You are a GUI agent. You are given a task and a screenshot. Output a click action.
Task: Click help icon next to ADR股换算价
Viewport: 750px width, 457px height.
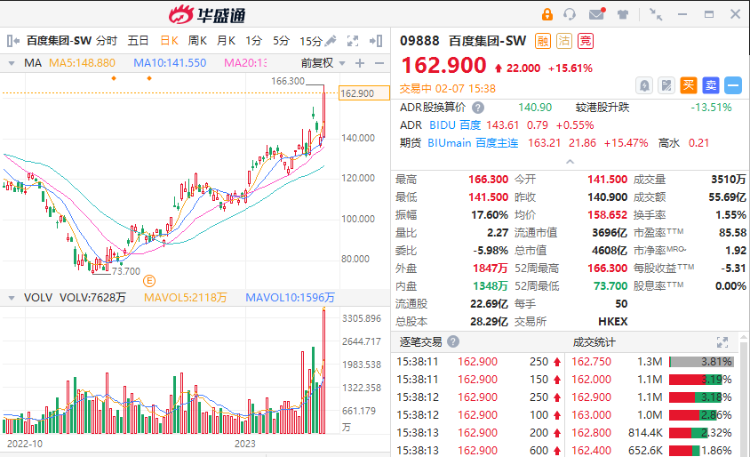[478, 108]
